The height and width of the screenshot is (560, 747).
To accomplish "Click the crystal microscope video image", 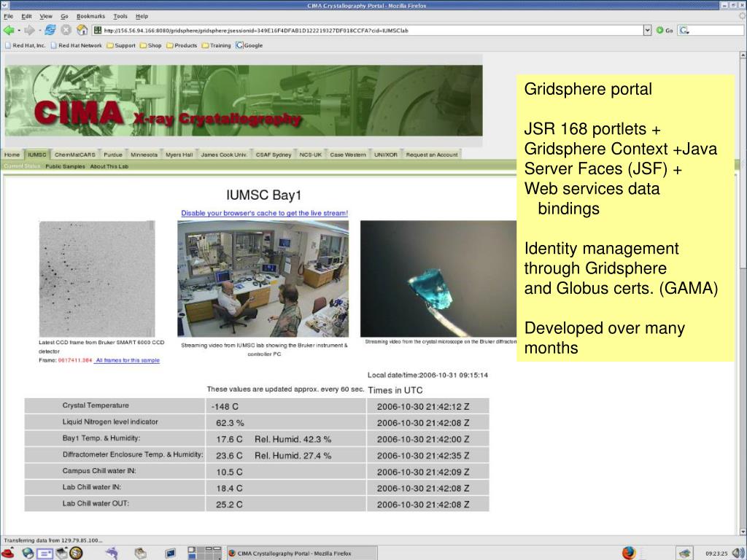I will pyautogui.click(x=438, y=279).
